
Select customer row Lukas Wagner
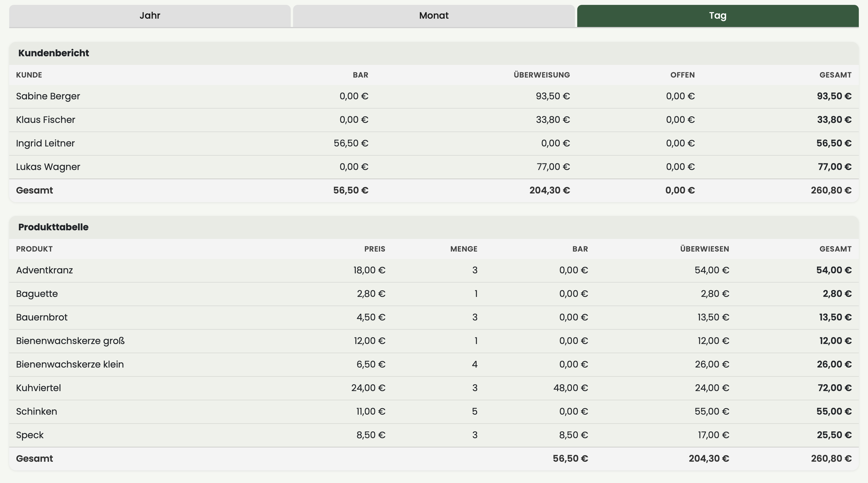coord(434,167)
